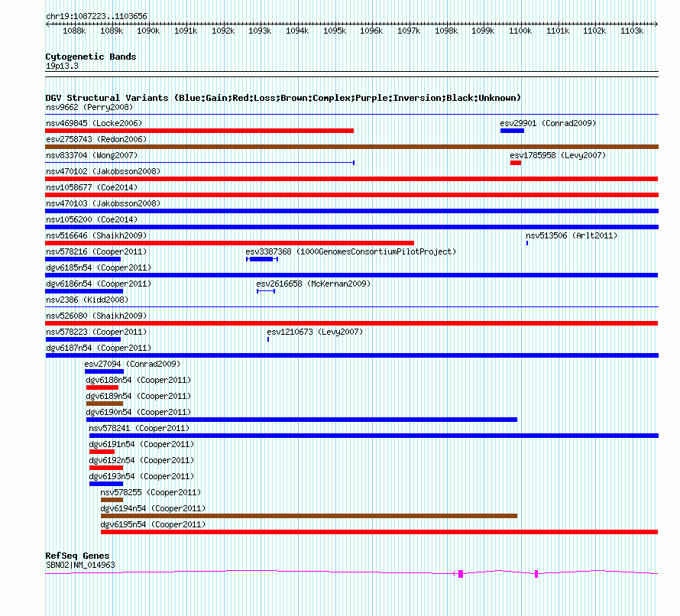Select the esv3387368 blue bar glyph

tap(261, 259)
